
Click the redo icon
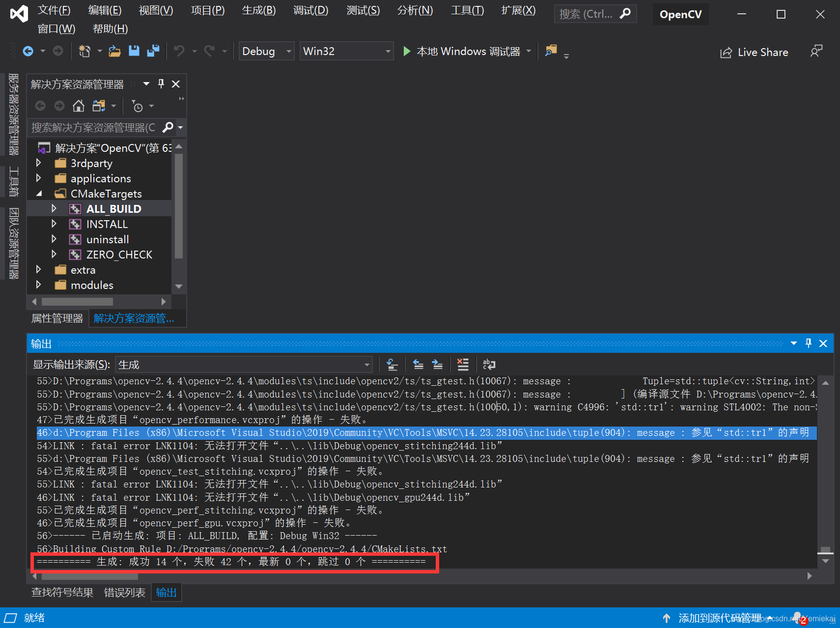pos(210,51)
